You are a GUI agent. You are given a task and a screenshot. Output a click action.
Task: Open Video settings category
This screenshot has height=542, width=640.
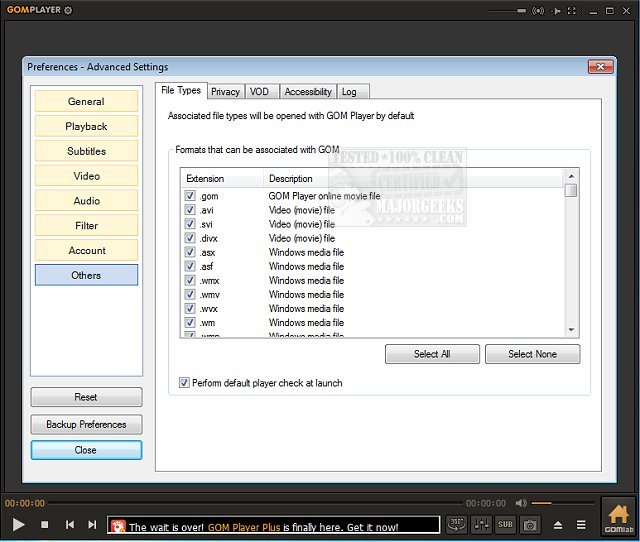tap(87, 176)
